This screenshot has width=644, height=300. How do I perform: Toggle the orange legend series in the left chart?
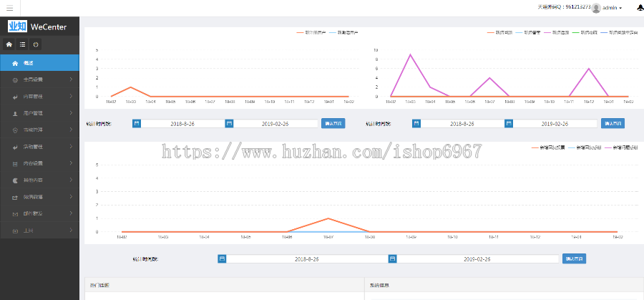pyautogui.click(x=311, y=32)
